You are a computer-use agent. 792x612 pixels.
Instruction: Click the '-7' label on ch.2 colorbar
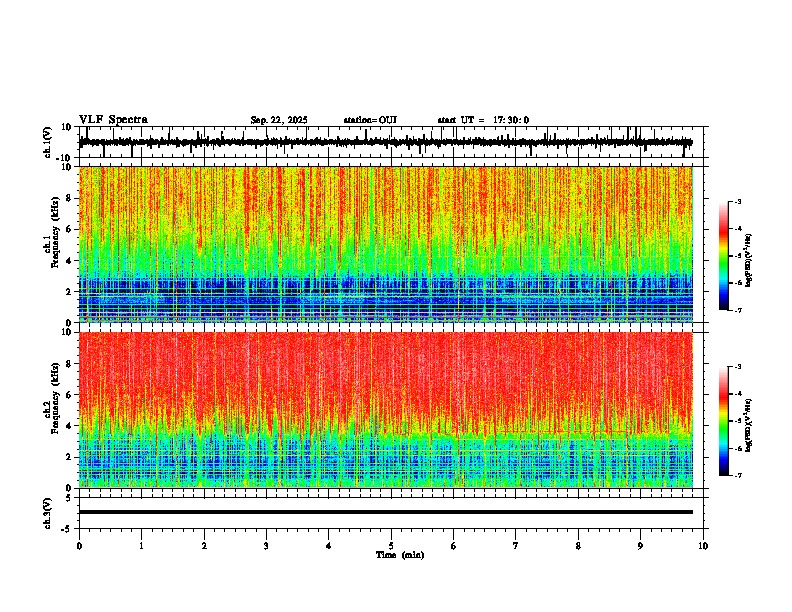[x=738, y=476]
